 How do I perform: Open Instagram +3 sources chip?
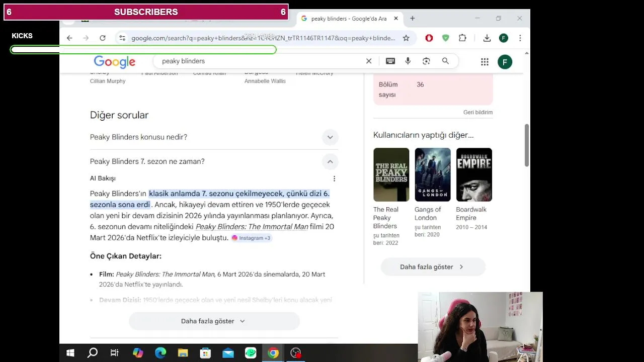point(251,238)
